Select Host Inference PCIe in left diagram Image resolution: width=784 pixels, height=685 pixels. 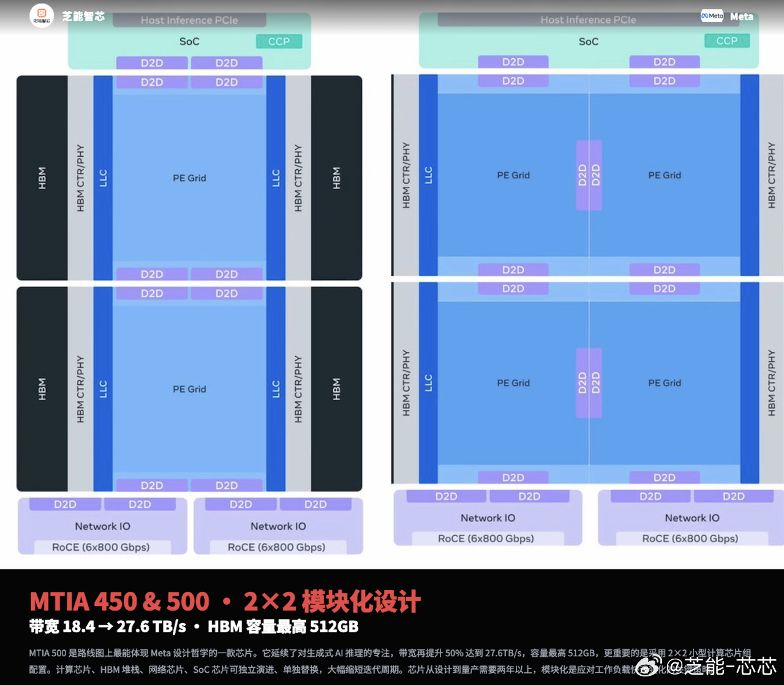189,20
